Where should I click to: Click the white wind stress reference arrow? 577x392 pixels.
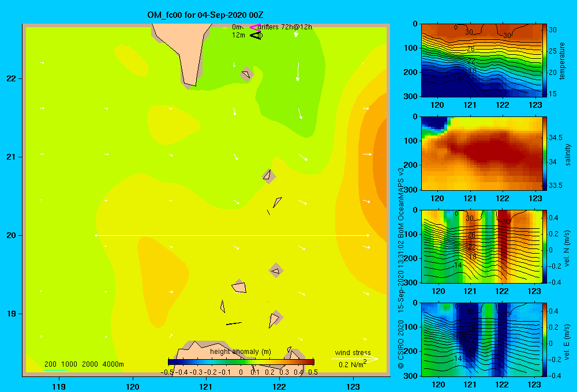pos(354,359)
